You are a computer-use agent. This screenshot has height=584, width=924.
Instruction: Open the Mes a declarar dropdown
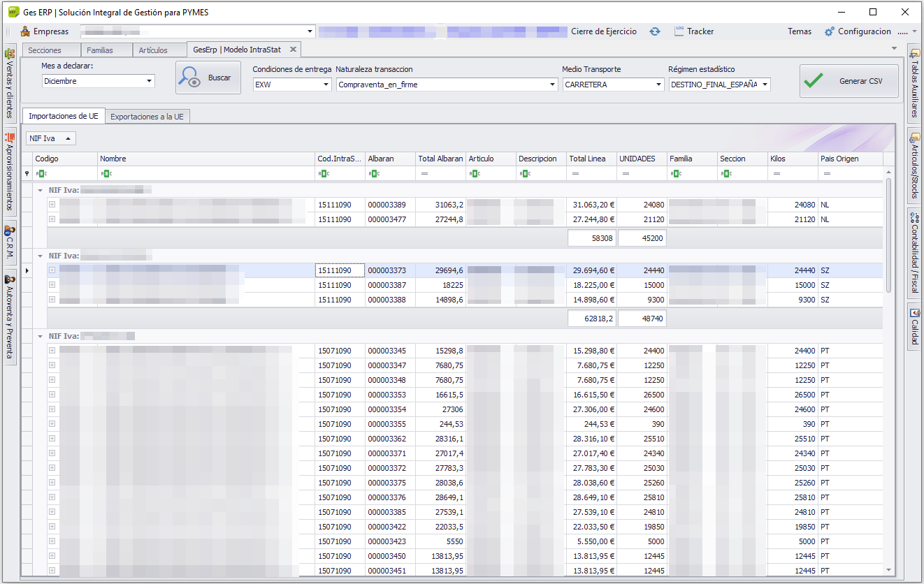point(149,81)
